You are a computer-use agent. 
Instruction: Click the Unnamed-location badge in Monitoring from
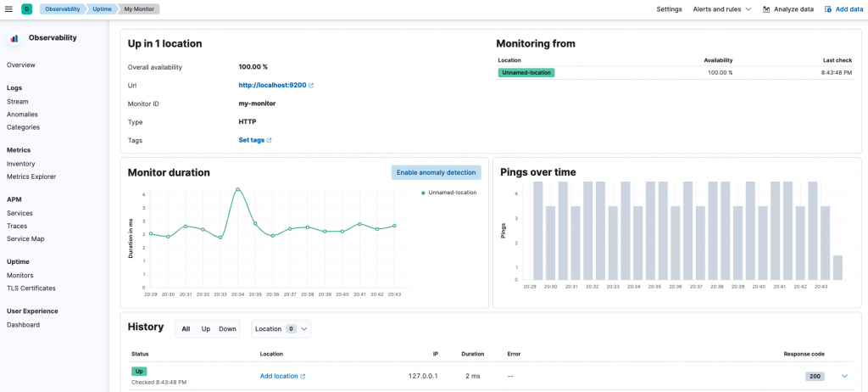click(x=526, y=73)
